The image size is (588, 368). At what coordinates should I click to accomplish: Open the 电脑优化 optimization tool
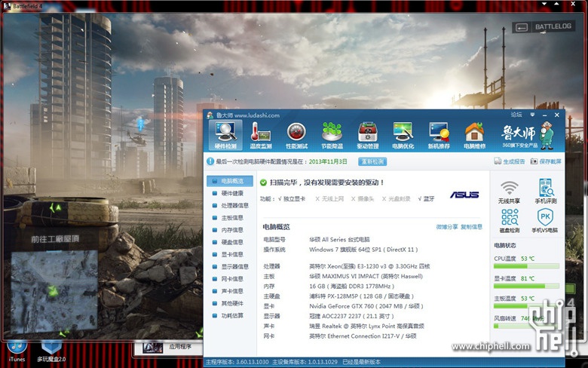pyautogui.click(x=403, y=135)
